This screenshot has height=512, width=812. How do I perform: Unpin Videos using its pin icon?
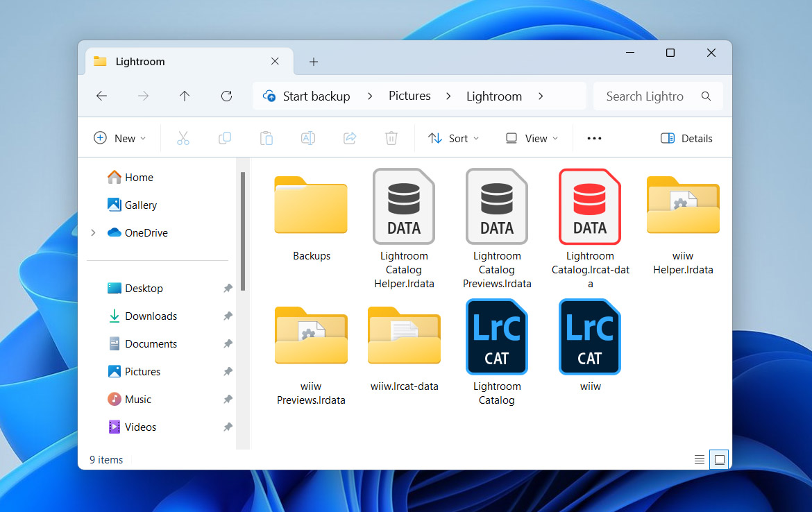tap(228, 427)
